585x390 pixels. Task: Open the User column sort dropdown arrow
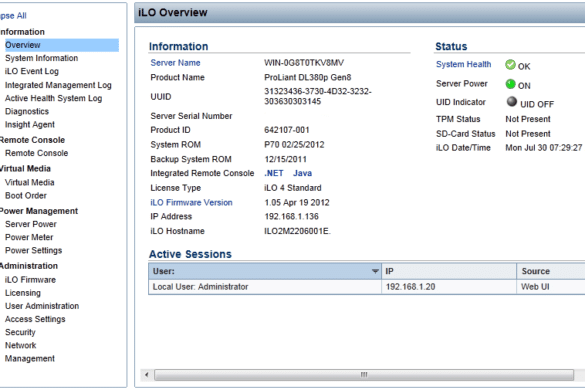point(375,271)
